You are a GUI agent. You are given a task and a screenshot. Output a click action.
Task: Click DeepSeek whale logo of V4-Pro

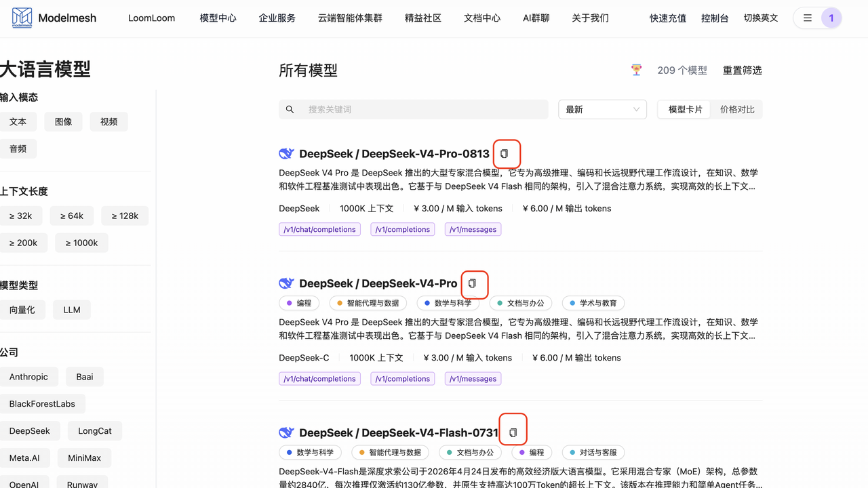click(287, 283)
